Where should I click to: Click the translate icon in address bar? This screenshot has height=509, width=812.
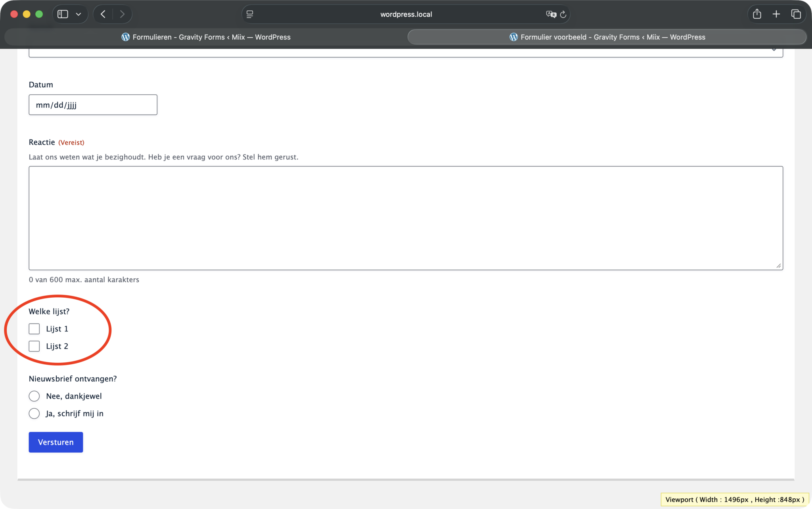[x=551, y=14]
